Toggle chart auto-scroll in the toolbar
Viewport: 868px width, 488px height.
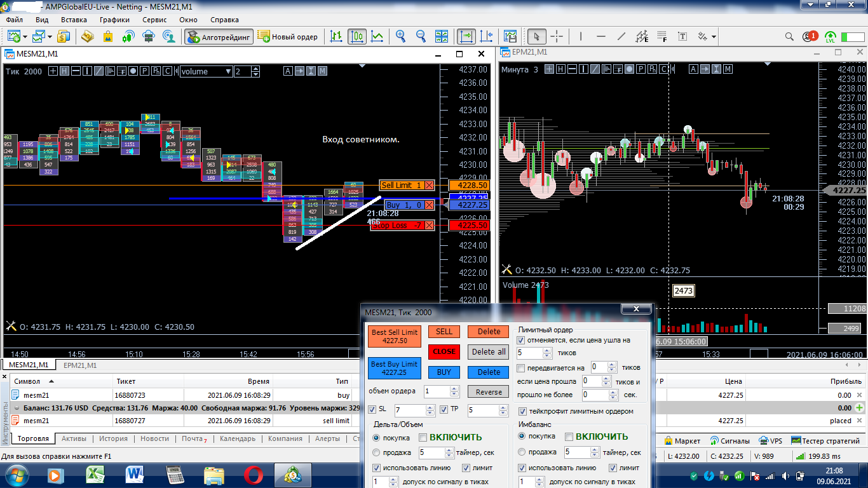pyautogui.click(x=466, y=36)
